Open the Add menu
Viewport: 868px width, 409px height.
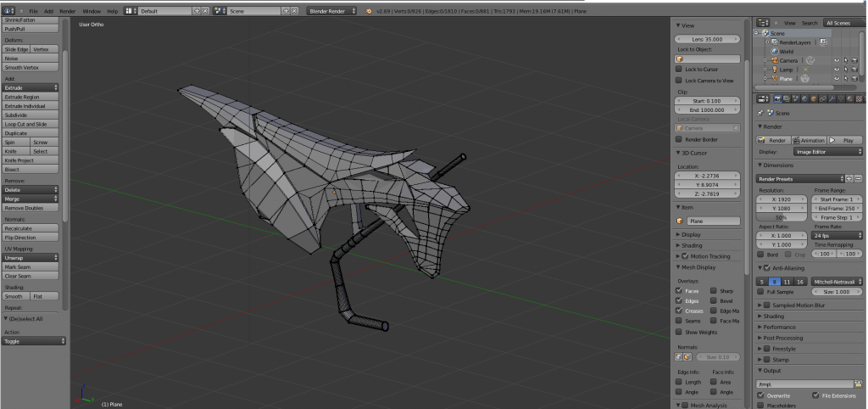click(x=48, y=11)
